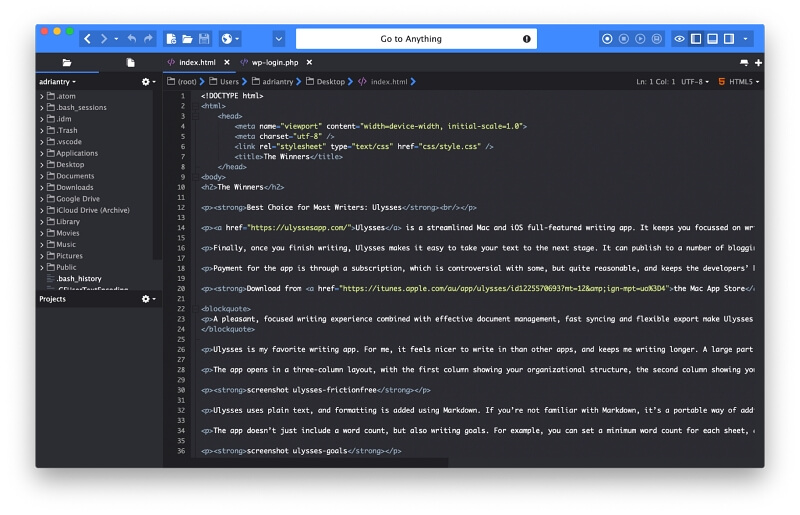The width and height of the screenshot is (800, 515).
Task: Click line number 12 in the gutter
Action: pos(181,208)
